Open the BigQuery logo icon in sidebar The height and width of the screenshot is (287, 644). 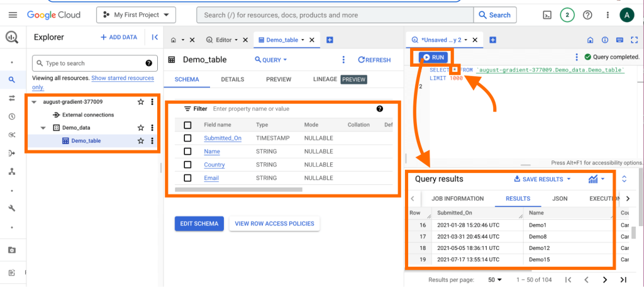tap(12, 37)
